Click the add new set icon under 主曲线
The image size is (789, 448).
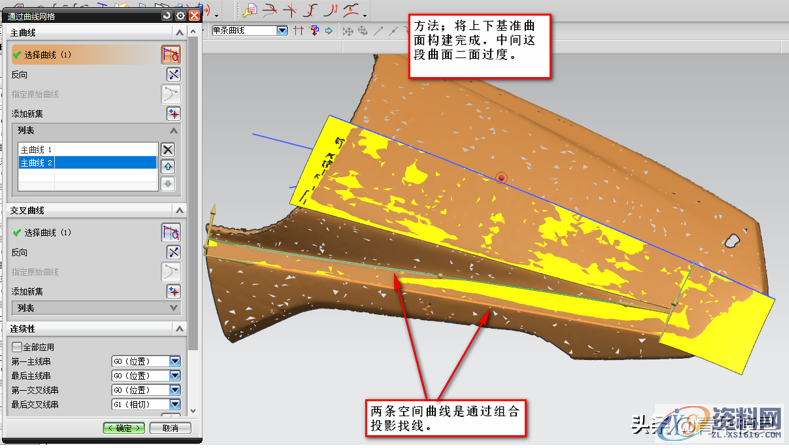(x=172, y=113)
